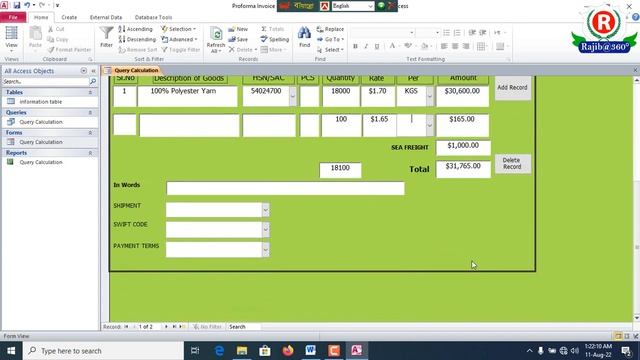
Task: Go to next record in navigator
Action: (x=166, y=327)
